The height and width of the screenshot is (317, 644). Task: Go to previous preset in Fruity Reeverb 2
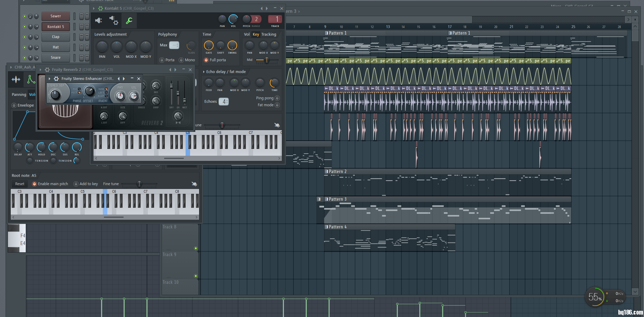(170, 70)
